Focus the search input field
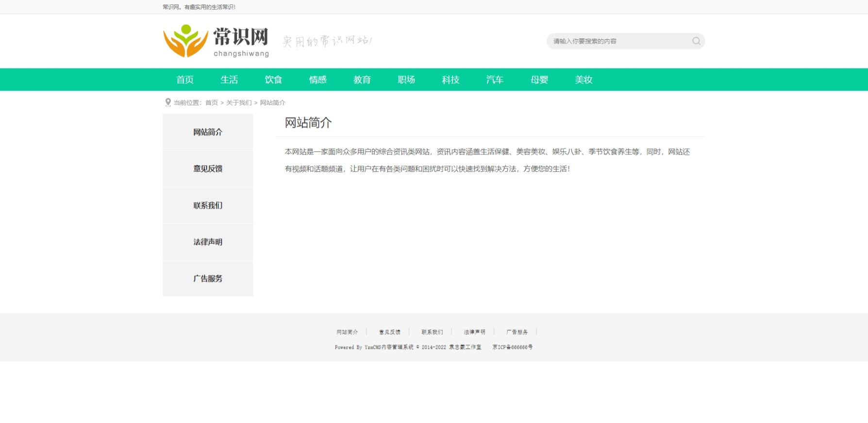Viewport: 868px width, 423px height. pyautogui.click(x=619, y=41)
